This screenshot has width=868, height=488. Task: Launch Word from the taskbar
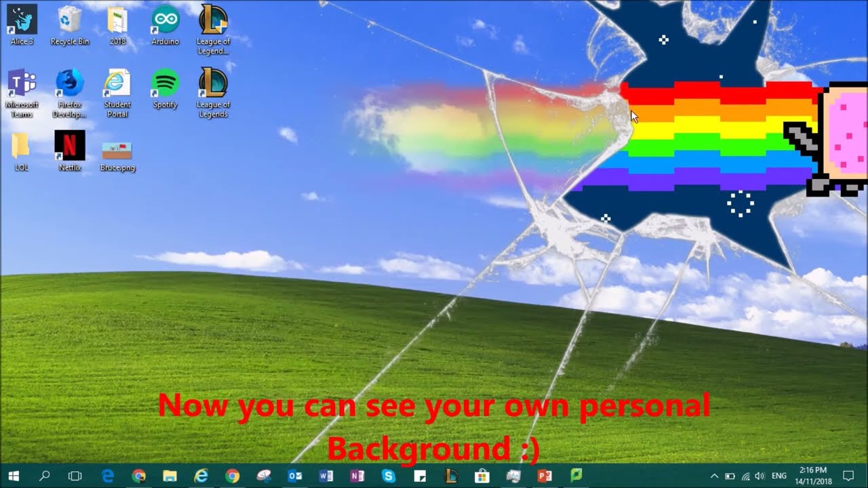coord(326,476)
